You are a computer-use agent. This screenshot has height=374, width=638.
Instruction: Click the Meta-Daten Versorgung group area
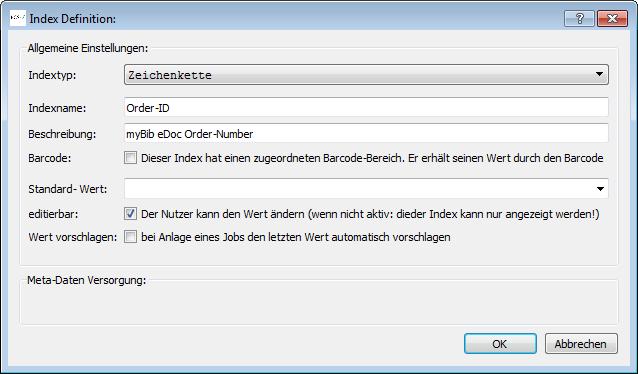(x=319, y=303)
